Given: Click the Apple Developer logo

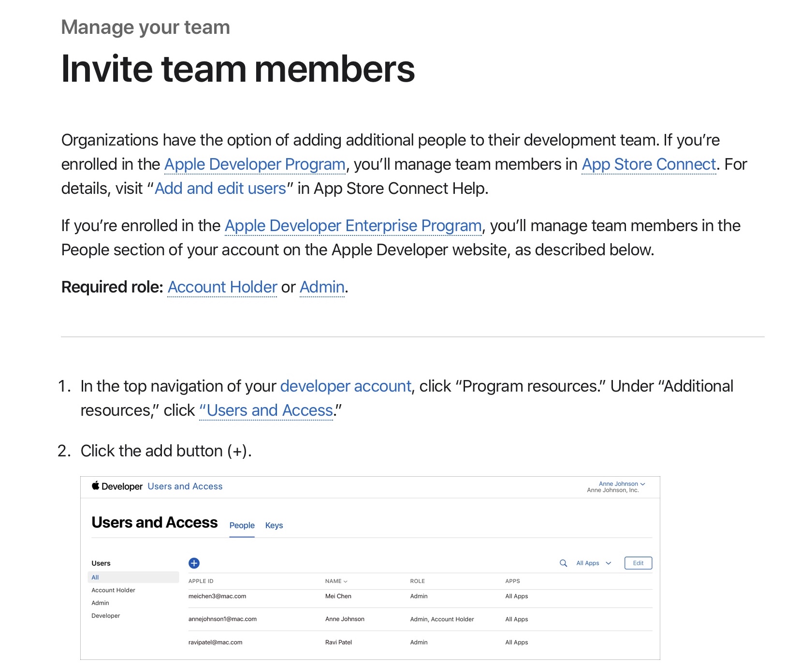Looking at the screenshot, I should coord(117,486).
